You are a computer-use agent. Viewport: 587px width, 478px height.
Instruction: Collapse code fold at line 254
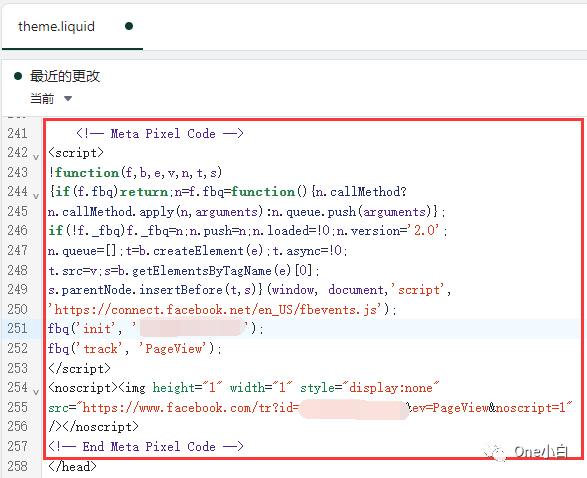[x=36, y=392]
